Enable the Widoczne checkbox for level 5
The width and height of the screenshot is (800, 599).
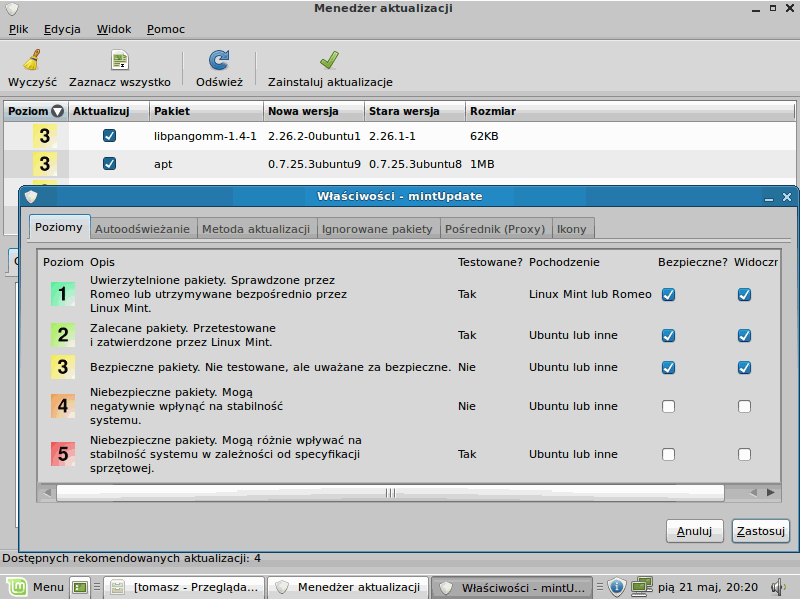[x=744, y=454]
